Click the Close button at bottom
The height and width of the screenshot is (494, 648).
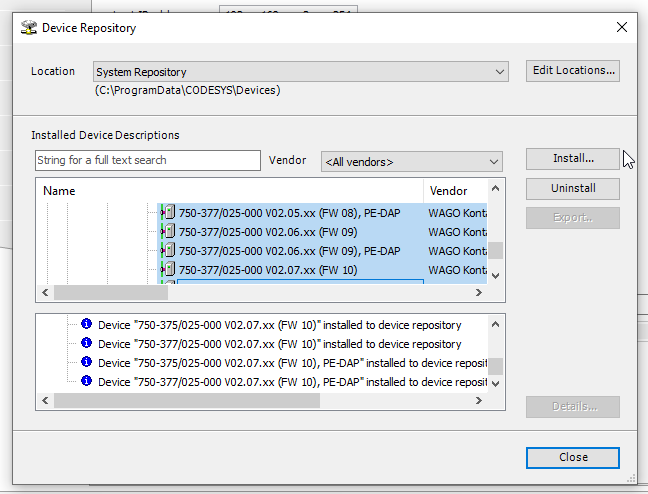573,458
